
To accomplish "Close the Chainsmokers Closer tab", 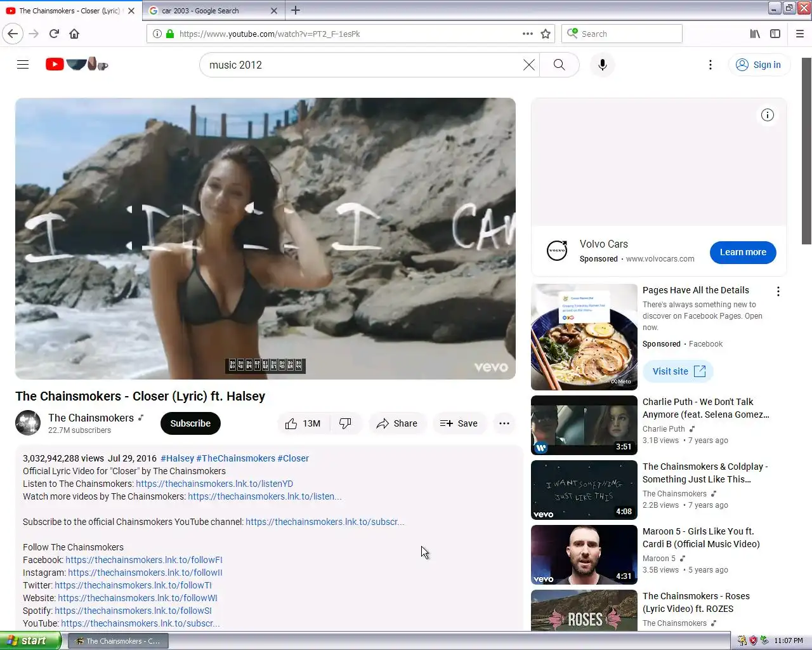I will pos(131,11).
